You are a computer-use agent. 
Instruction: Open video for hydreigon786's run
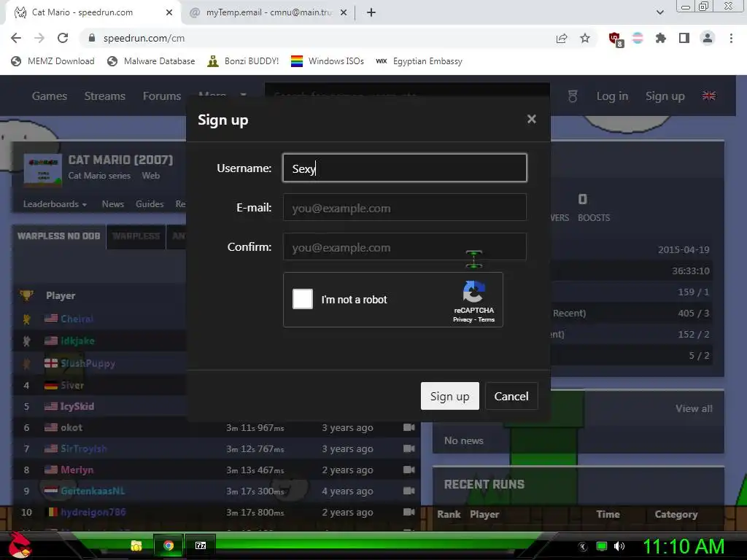[x=409, y=513]
